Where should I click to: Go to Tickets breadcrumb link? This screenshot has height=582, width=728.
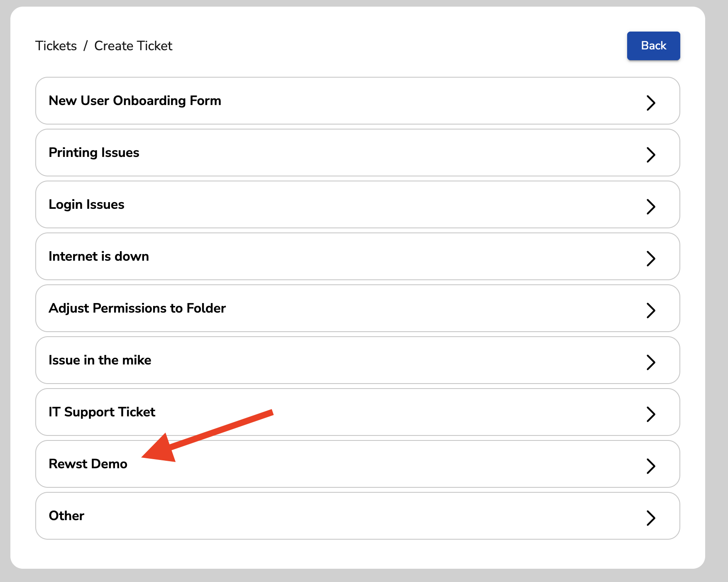[x=56, y=46]
